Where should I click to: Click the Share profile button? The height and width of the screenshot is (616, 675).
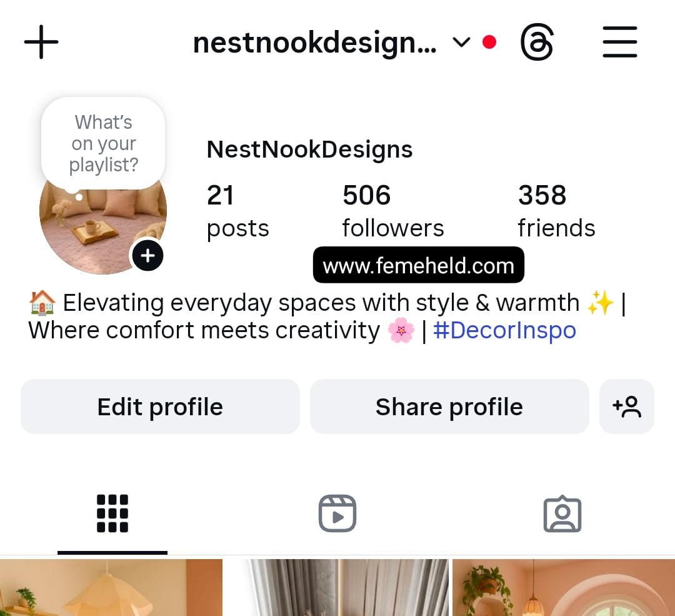pos(449,406)
